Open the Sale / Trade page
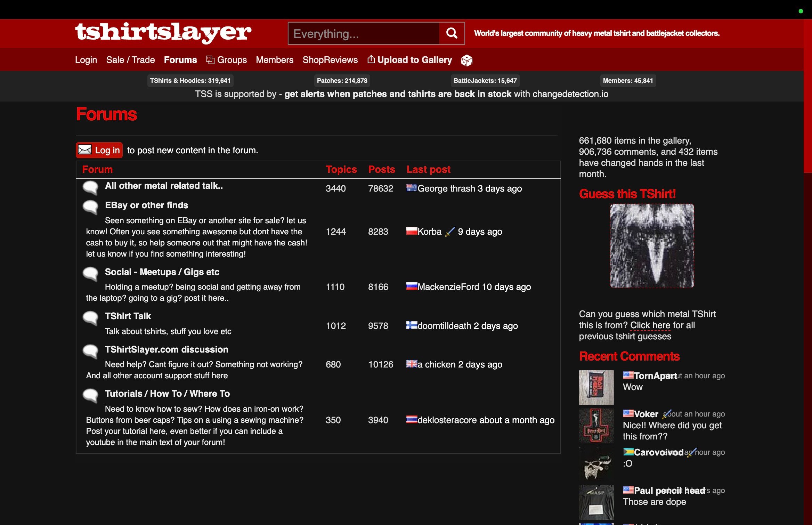 pyautogui.click(x=130, y=60)
